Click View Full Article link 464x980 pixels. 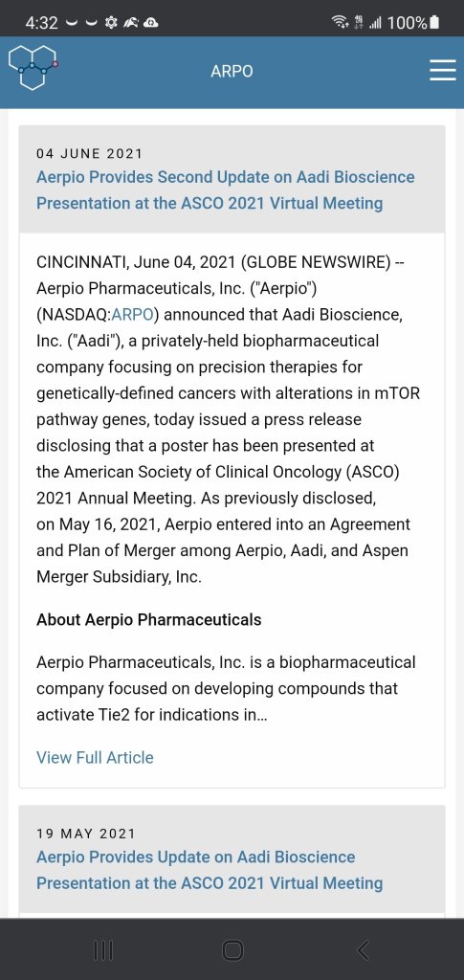[95, 758]
